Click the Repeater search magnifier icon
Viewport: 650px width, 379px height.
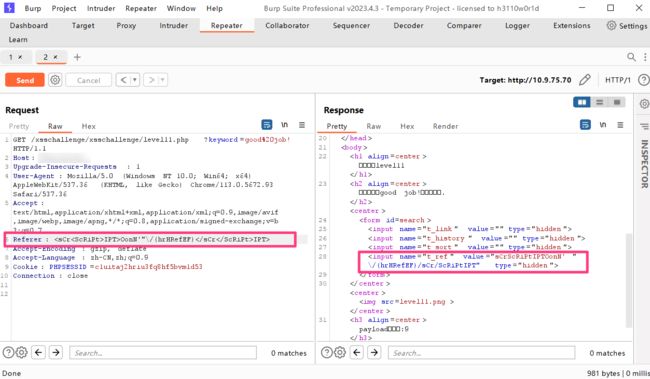click(x=631, y=57)
